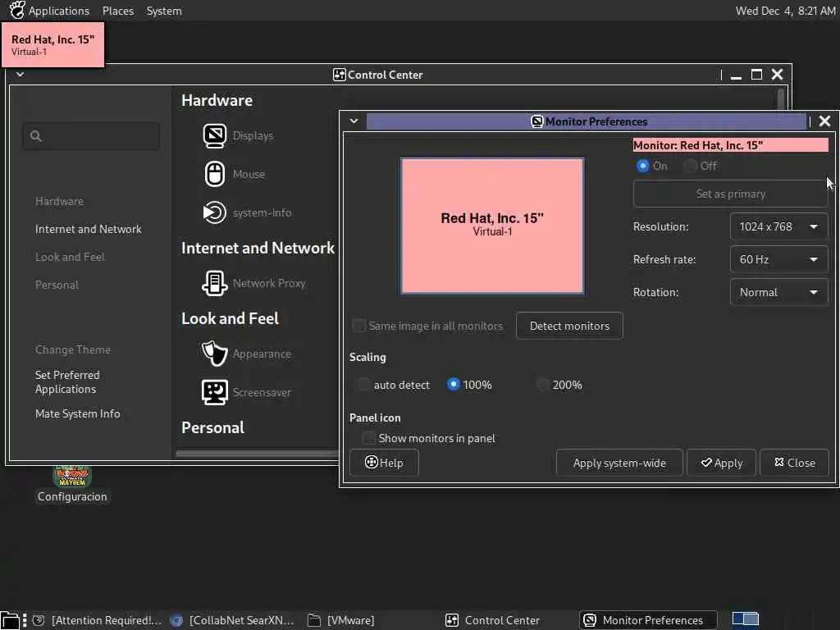The height and width of the screenshot is (630, 840).
Task: Switch to Attention Required taskbar window
Action: pos(98,620)
